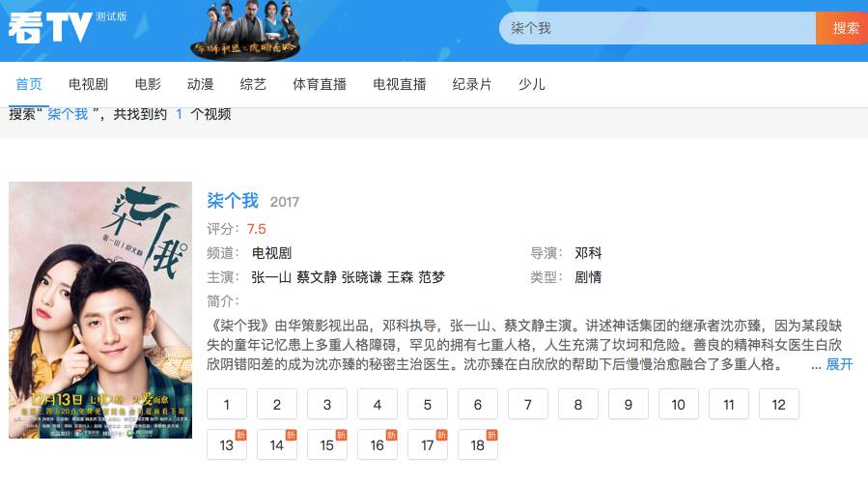Play episode 7
Image resolution: width=868 pixels, height=484 pixels.
(527, 404)
